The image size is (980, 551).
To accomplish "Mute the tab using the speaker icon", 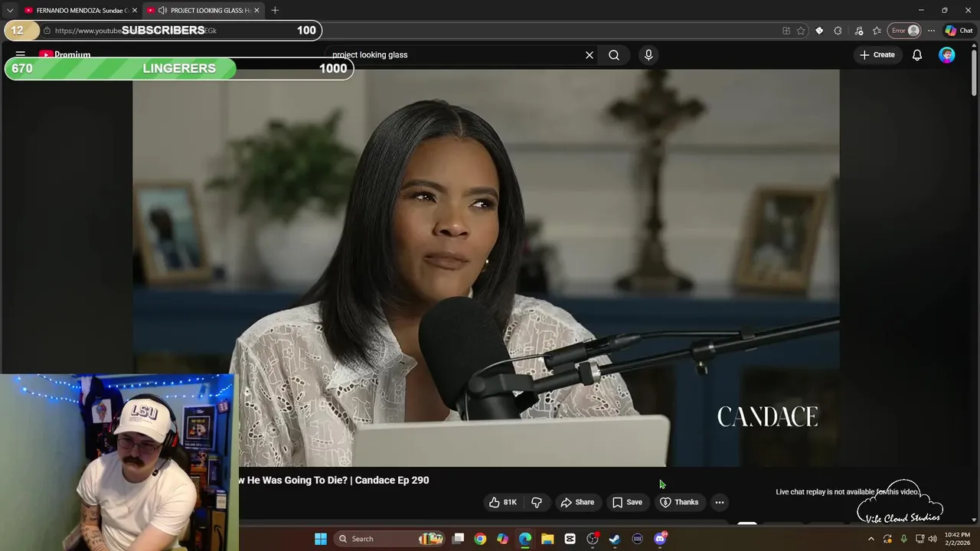I will click(162, 10).
